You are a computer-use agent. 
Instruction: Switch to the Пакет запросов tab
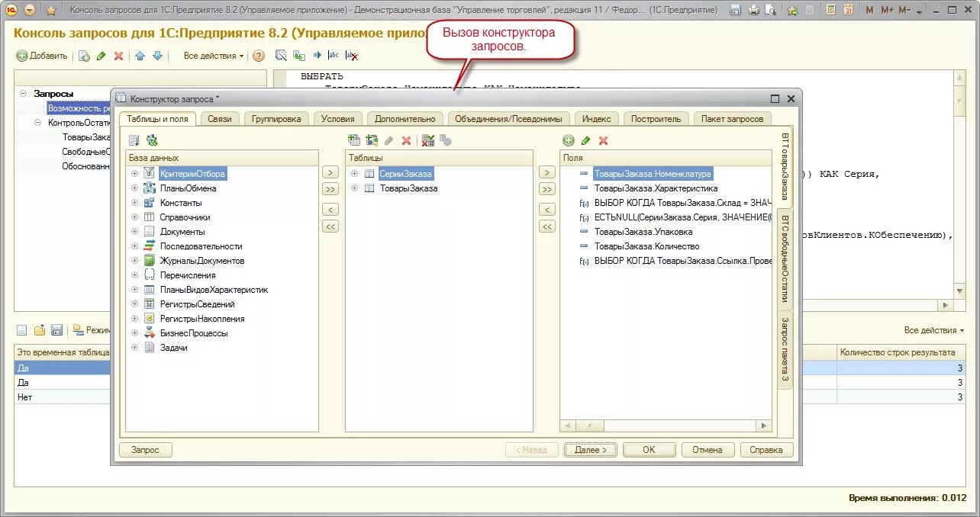(732, 119)
